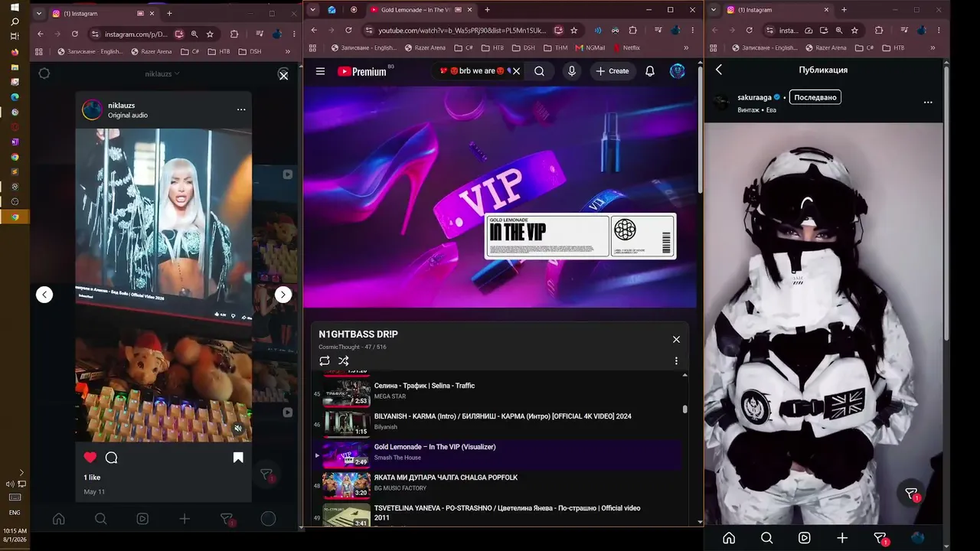Open the Follow status button Последвано
The width and height of the screenshot is (980, 551).
point(815,97)
